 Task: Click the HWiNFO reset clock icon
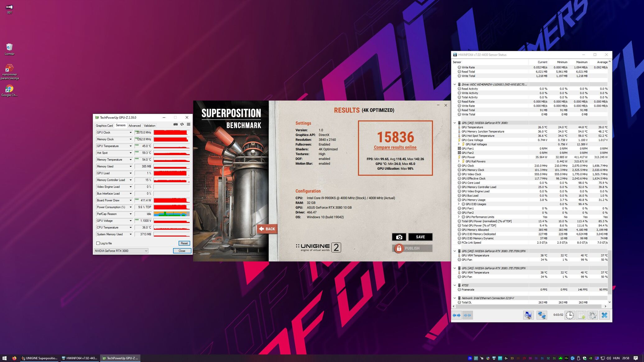pyautogui.click(x=569, y=315)
